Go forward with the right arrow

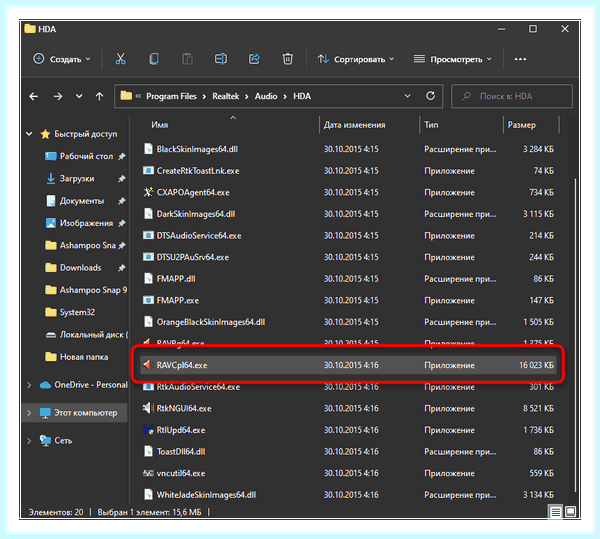point(58,96)
